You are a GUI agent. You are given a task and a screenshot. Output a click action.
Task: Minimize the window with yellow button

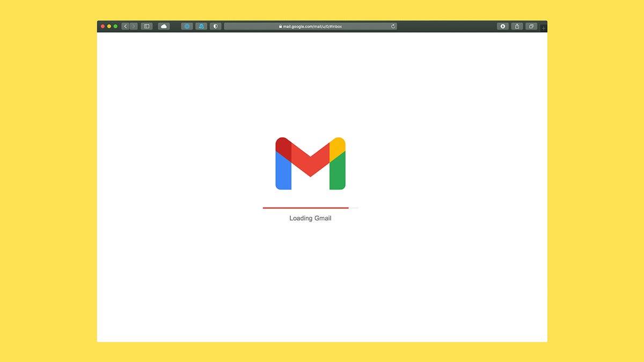109,26
